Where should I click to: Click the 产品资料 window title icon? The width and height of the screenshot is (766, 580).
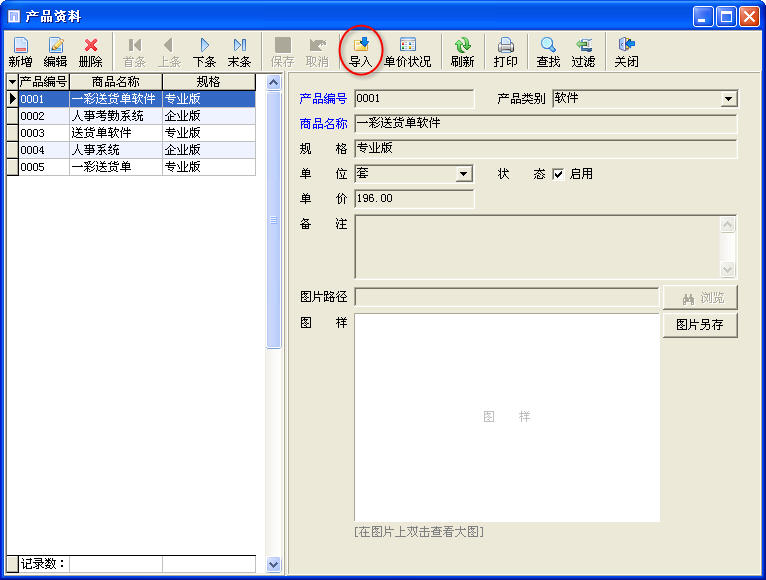point(14,17)
